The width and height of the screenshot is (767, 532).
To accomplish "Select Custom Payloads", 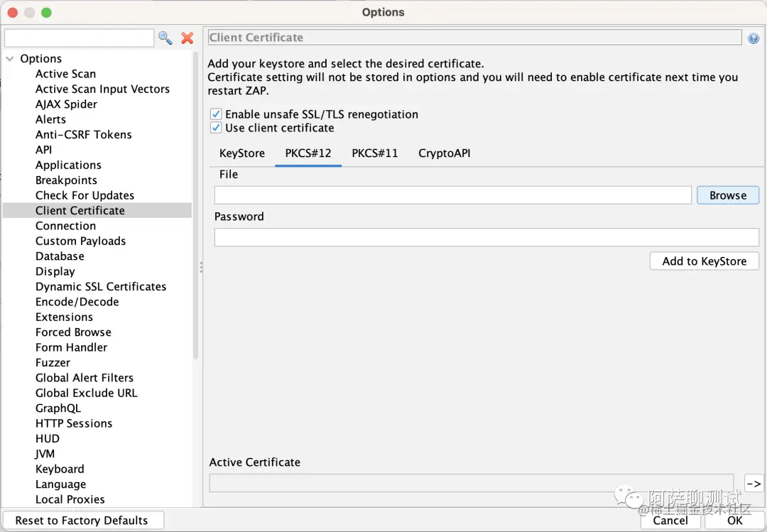I will coord(80,241).
